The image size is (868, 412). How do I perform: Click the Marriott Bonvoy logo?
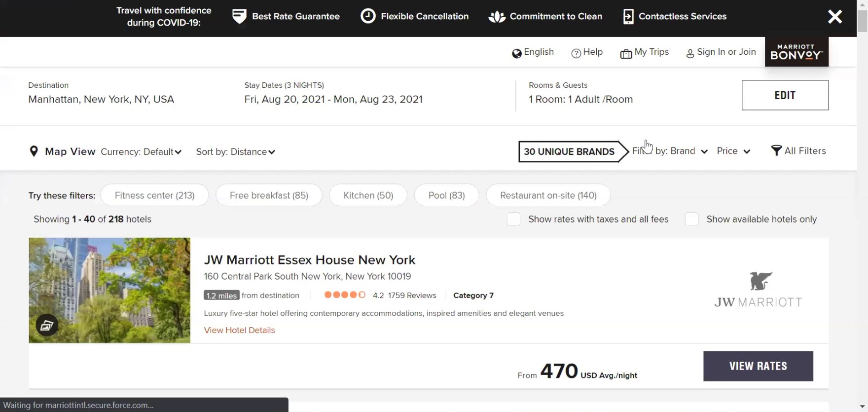click(x=796, y=52)
